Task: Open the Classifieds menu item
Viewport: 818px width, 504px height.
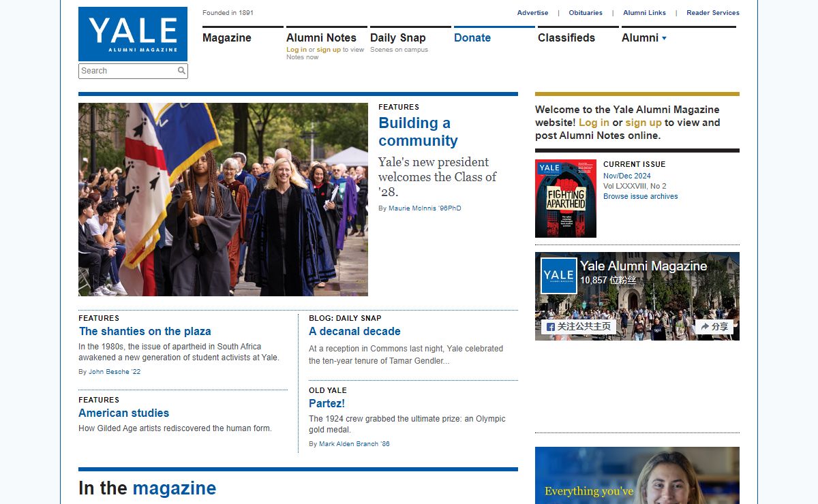Action: [x=566, y=38]
